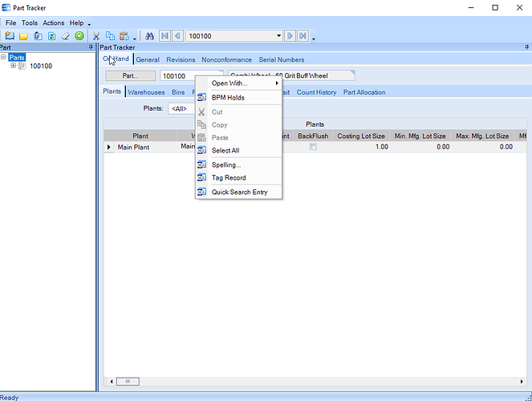532x401 pixels.
Task: Choose Spelling in context menu
Action: coord(238,164)
